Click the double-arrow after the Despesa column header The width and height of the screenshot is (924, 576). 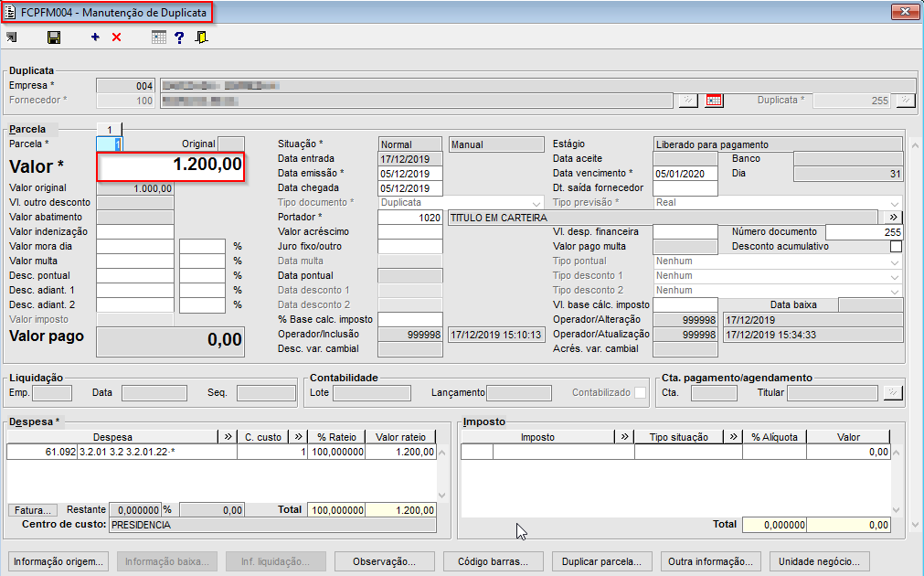pyautogui.click(x=228, y=437)
